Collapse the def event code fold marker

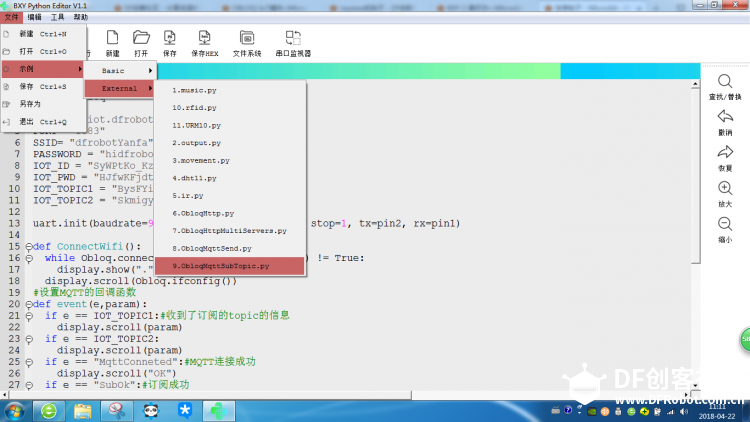coord(29,304)
